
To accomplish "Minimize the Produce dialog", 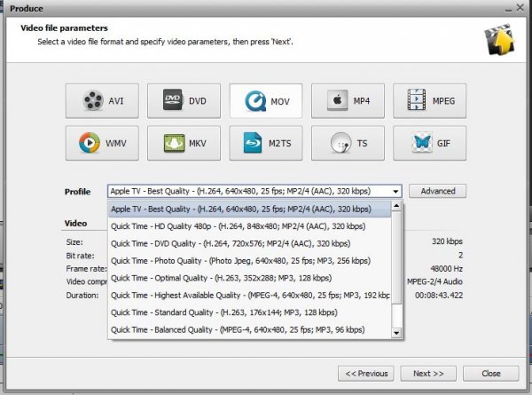I will (x=508, y=9).
